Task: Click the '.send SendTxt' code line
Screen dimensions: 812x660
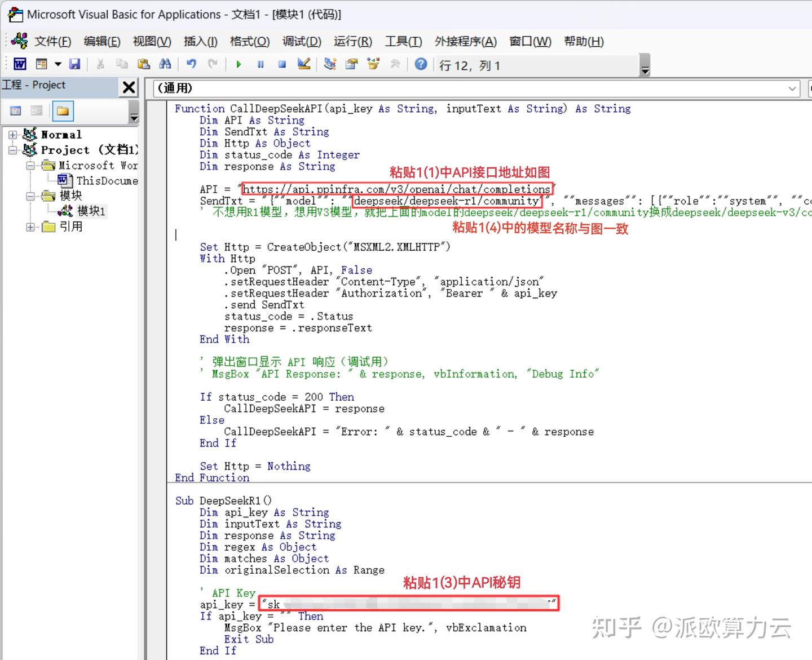Action: click(264, 305)
